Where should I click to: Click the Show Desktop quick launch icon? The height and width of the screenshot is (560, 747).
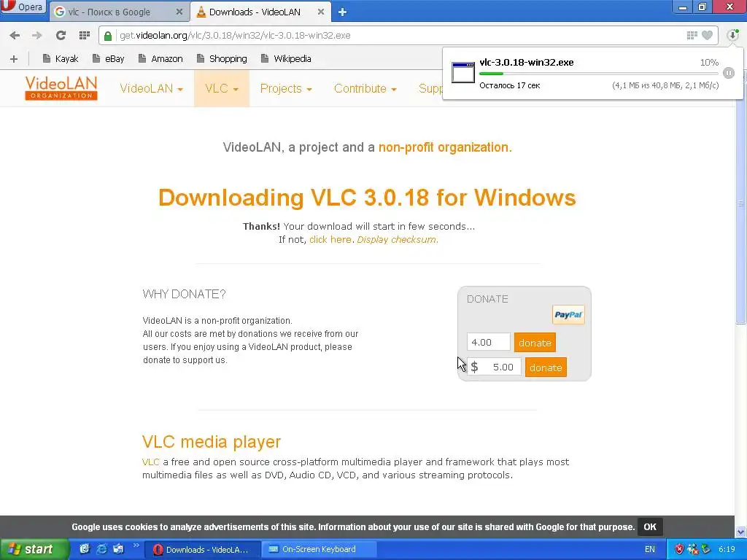(85, 549)
